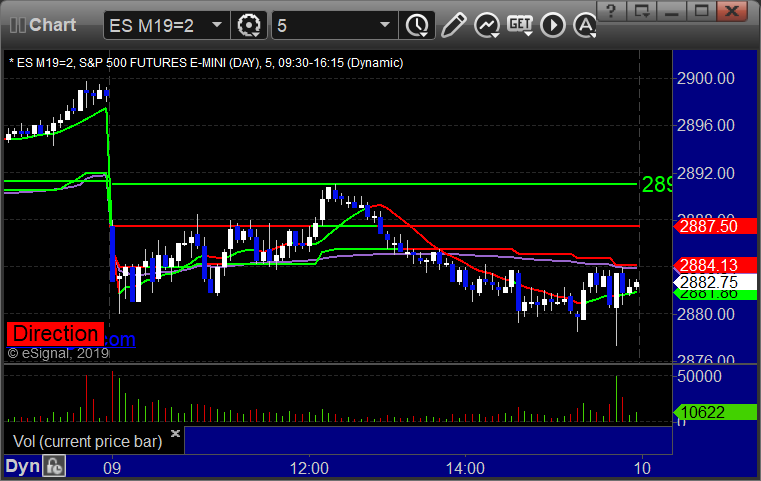The image size is (761, 481).
Task: Click the bar replay play icon
Action: [553, 25]
